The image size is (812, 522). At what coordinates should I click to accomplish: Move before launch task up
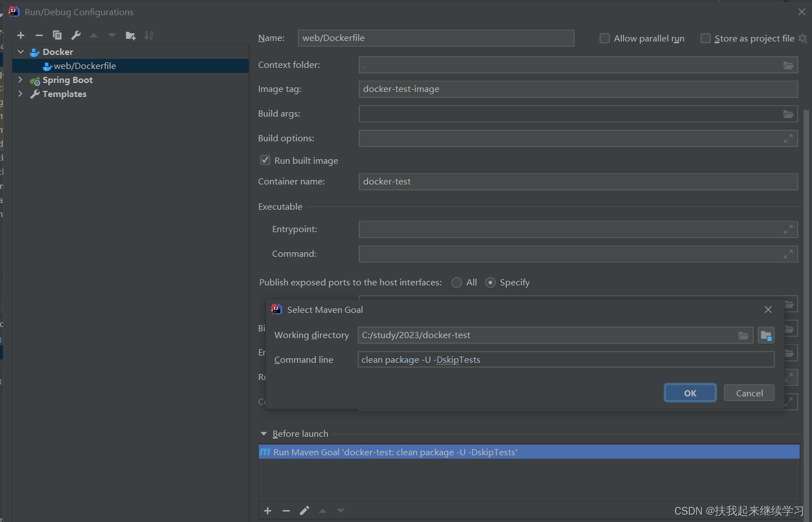323,511
